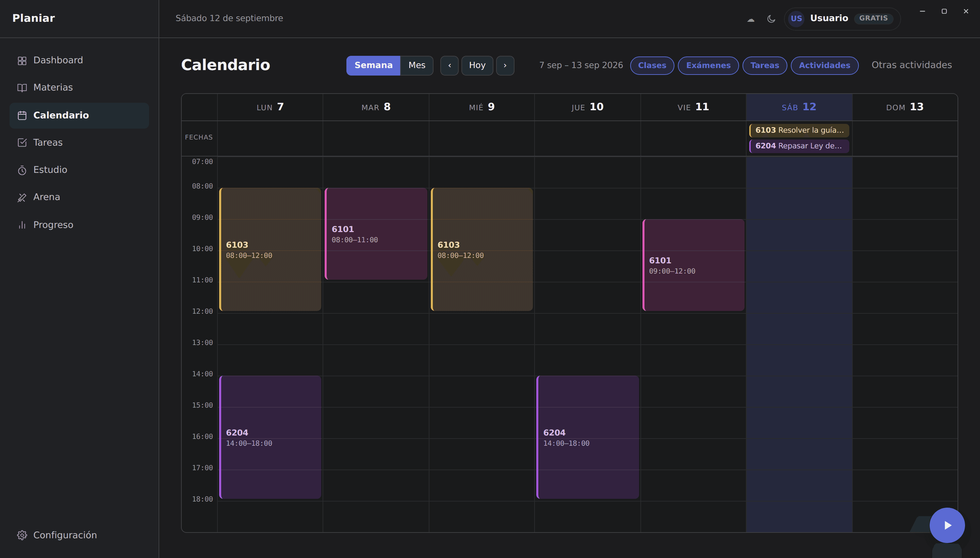Image resolution: width=980 pixels, height=558 pixels.
Task: Open Friday's 6101 class 09:00–12:00
Action: [693, 265]
